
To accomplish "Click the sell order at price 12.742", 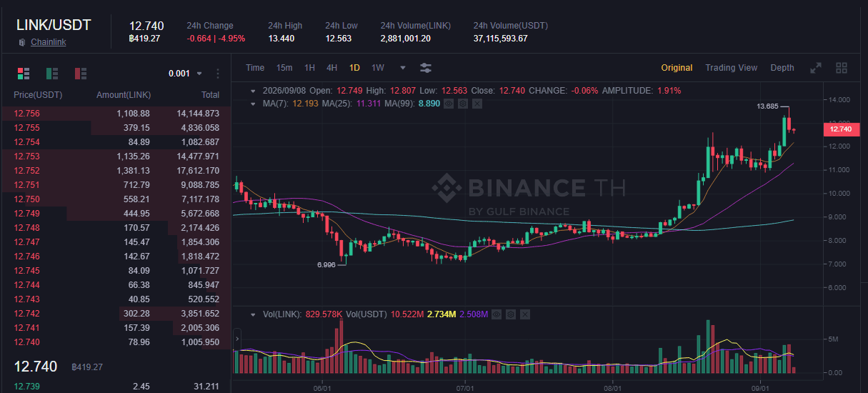I will [116, 314].
